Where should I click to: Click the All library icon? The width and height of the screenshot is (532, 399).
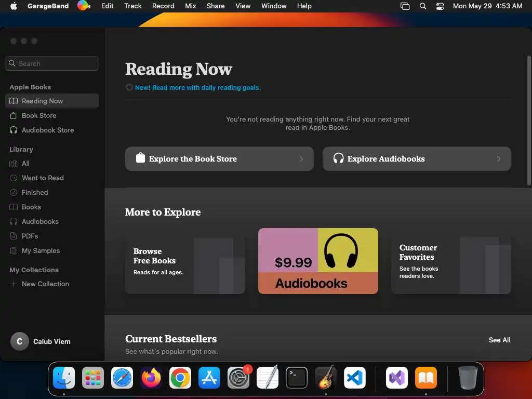point(13,164)
